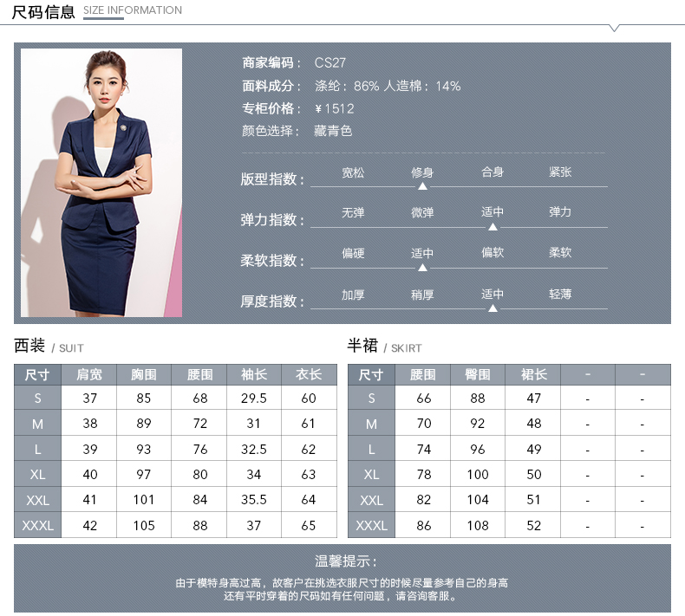Select the XXXL row label in suit table

[x=37, y=525]
